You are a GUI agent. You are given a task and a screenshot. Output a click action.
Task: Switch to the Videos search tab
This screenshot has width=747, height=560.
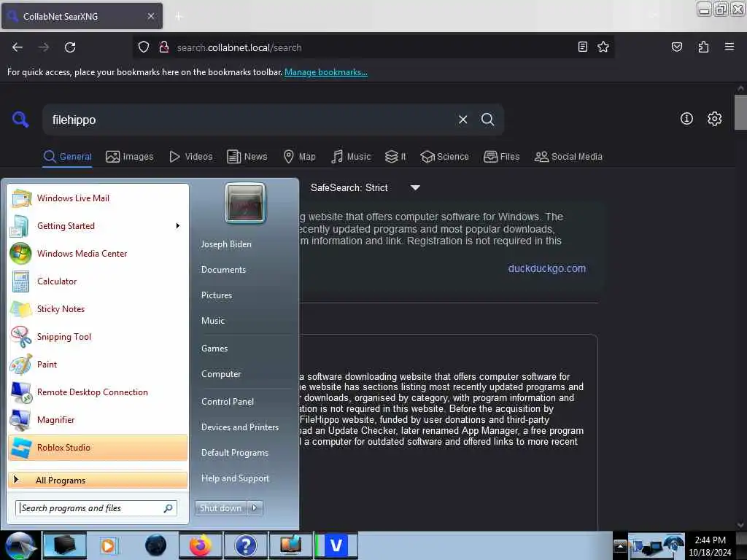(x=190, y=157)
